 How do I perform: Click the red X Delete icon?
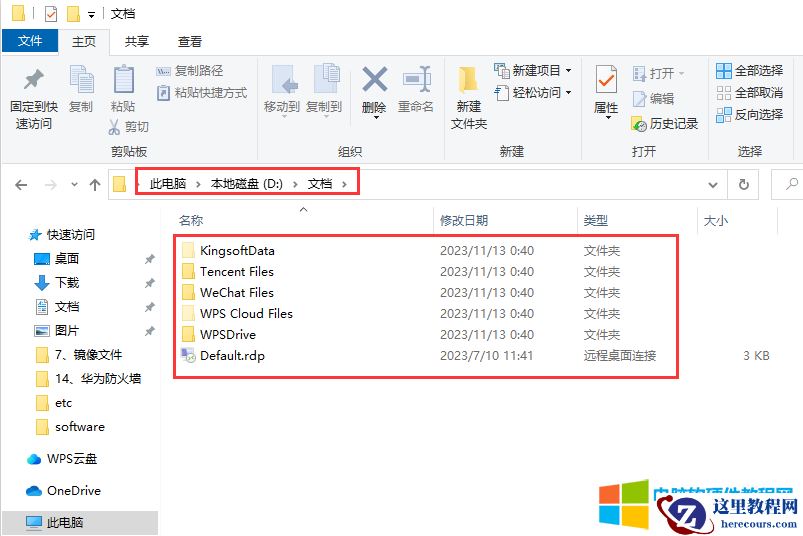pyautogui.click(x=374, y=79)
